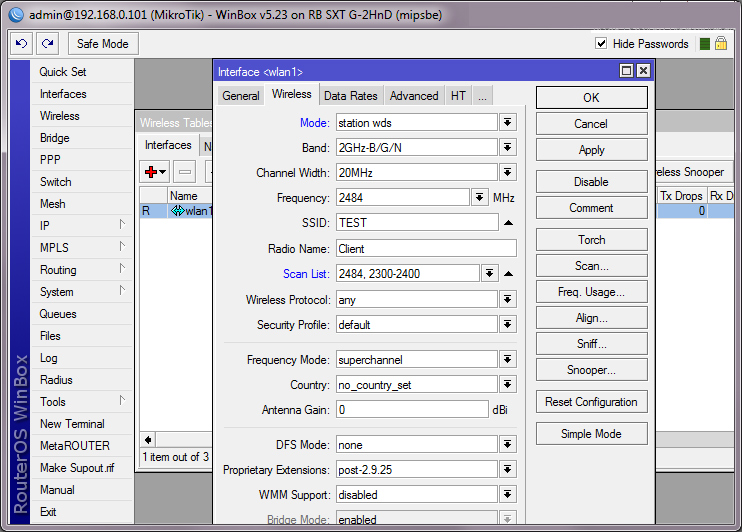The width and height of the screenshot is (742, 532).
Task: Open New Terminal
Action: 81,424
